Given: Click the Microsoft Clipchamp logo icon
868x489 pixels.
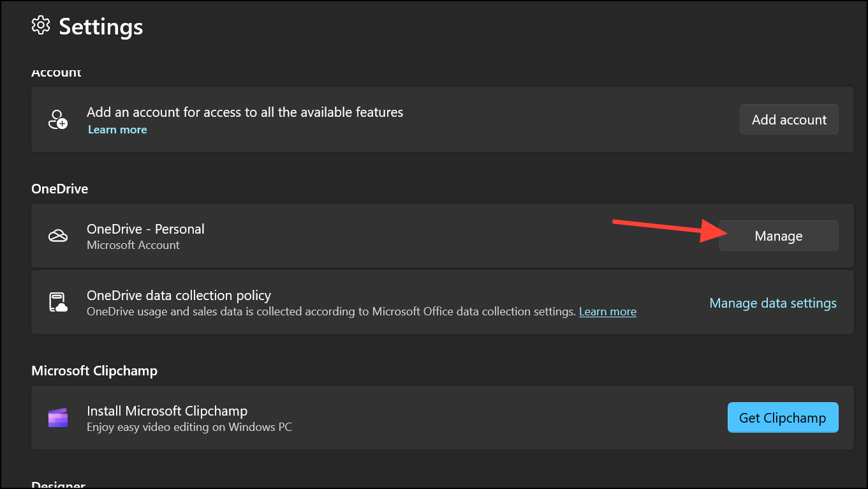Looking at the screenshot, I should (x=58, y=418).
